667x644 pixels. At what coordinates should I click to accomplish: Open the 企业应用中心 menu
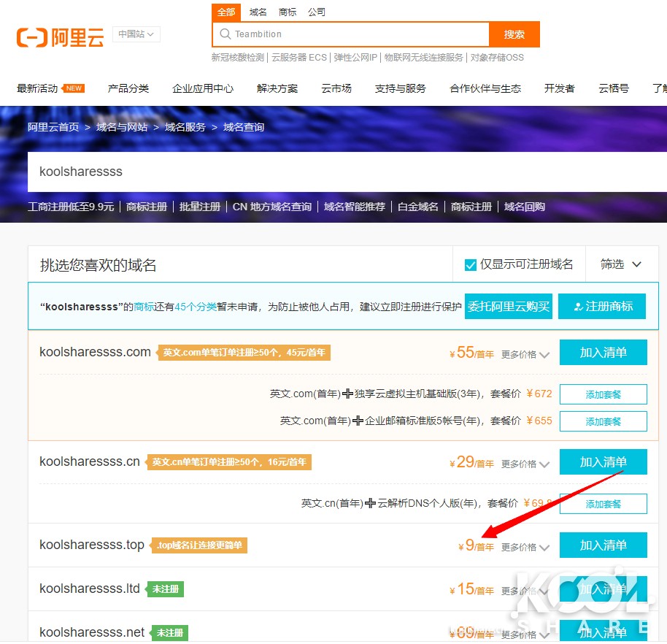[x=203, y=88]
